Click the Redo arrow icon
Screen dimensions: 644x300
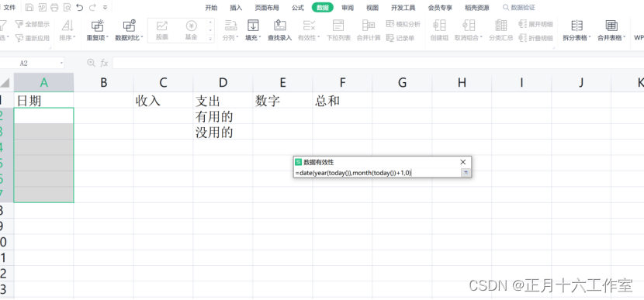pos(92,8)
